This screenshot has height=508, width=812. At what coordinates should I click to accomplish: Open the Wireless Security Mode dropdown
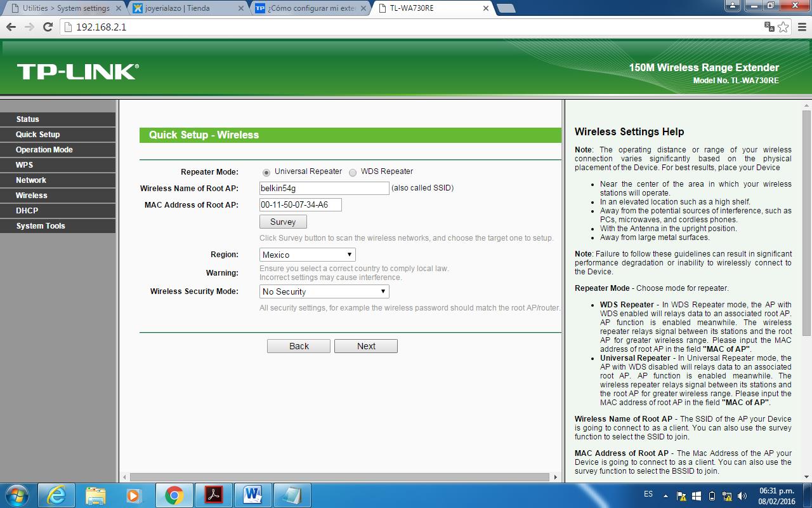[x=324, y=291]
